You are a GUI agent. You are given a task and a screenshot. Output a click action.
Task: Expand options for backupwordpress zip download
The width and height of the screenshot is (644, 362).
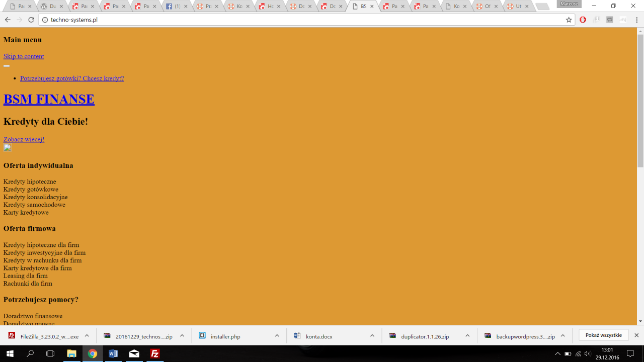click(562, 336)
